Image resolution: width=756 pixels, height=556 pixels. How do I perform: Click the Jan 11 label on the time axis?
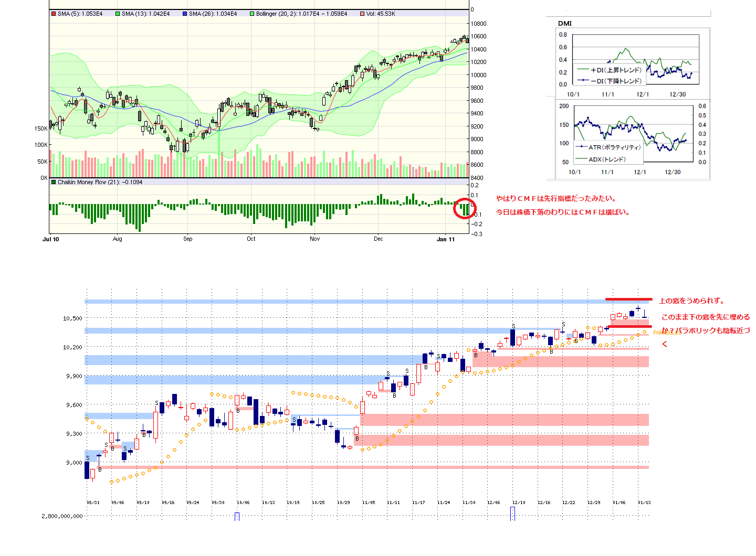(x=446, y=239)
